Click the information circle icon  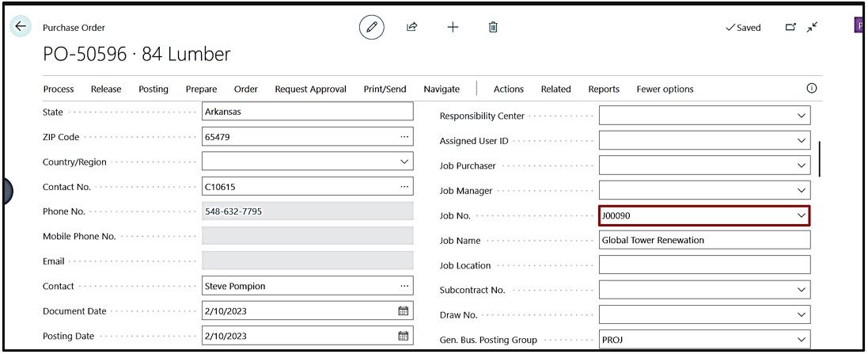point(811,88)
